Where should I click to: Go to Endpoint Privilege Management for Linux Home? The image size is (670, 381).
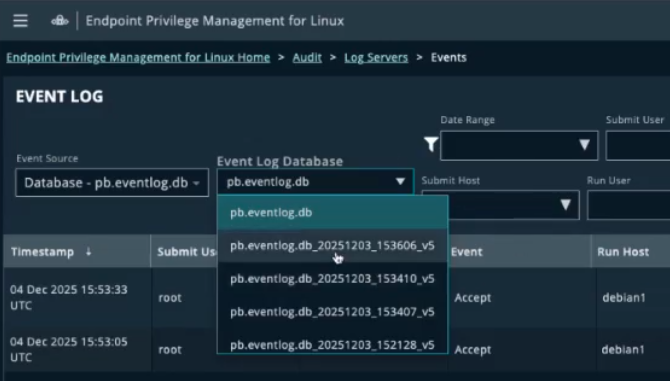coord(138,57)
